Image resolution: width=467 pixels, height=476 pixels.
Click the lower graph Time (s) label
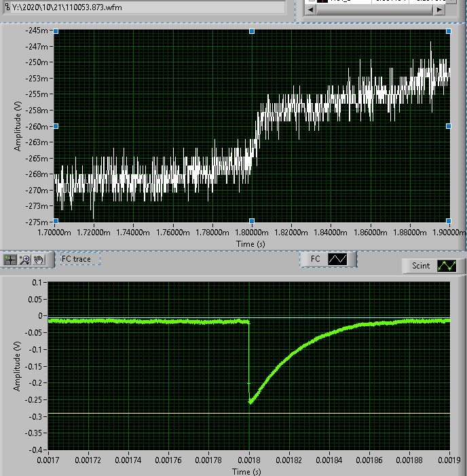tap(246, 471)
